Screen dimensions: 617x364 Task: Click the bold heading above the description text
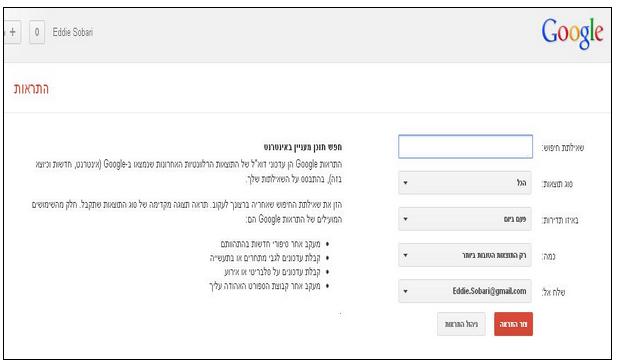click(x=303, y=147)
